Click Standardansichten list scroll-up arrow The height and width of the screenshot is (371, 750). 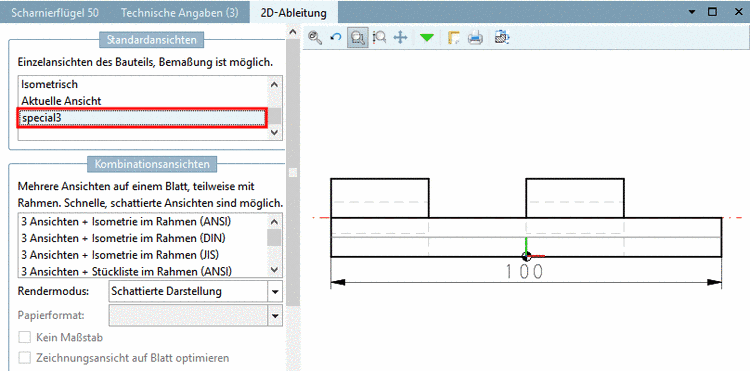click(275, 85)
